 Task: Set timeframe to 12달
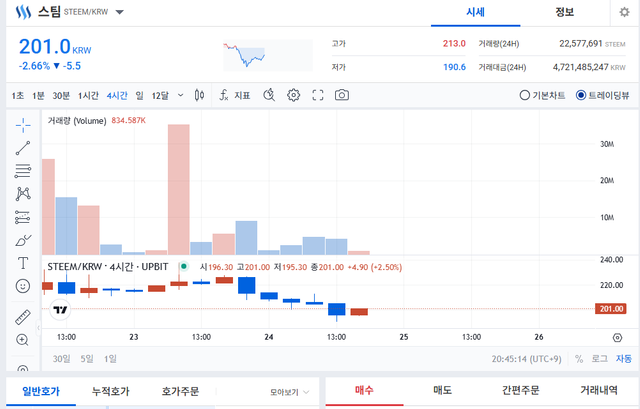(160, 96)
